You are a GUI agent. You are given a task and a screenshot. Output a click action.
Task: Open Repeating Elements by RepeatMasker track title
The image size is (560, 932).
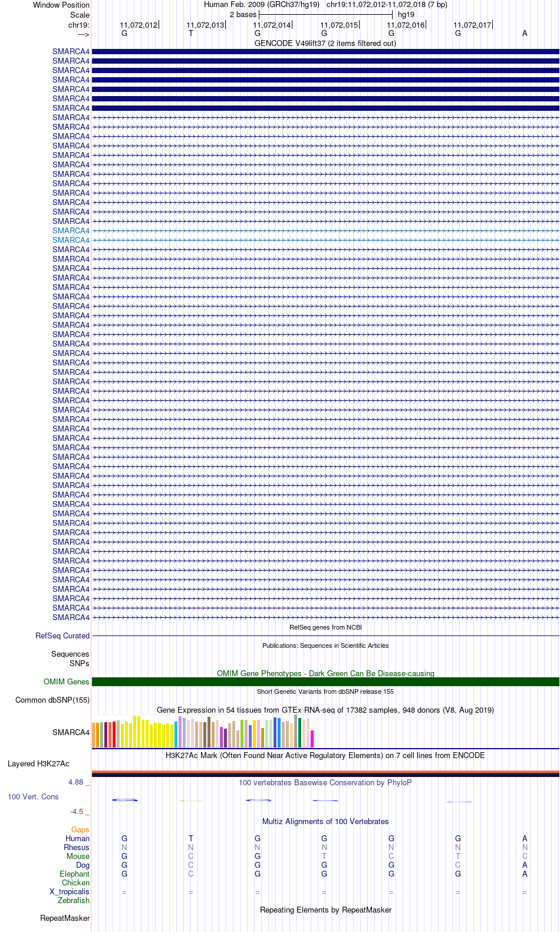[325, 910]
